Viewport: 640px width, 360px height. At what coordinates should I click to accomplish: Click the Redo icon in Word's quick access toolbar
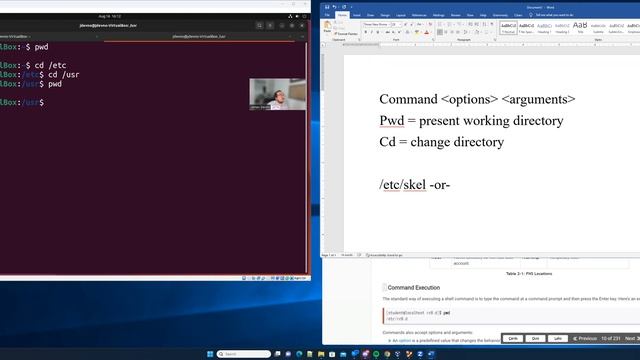tap(344, 7)
